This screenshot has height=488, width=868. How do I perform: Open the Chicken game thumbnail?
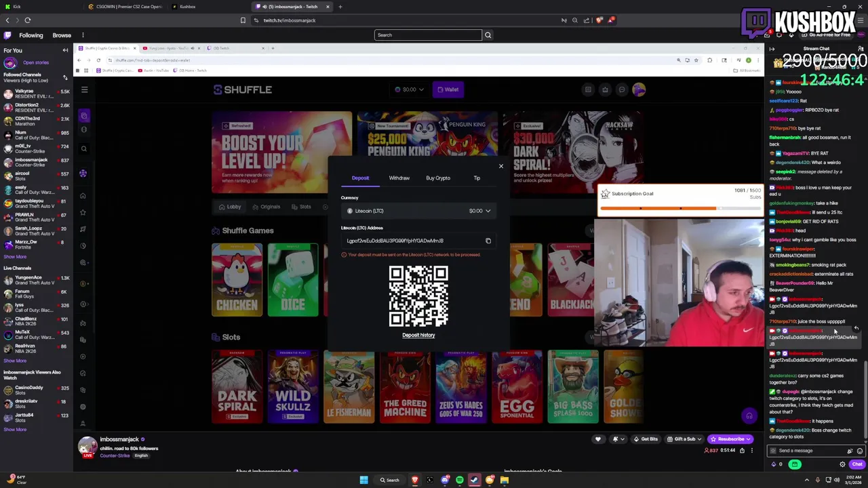click(237, 280)
